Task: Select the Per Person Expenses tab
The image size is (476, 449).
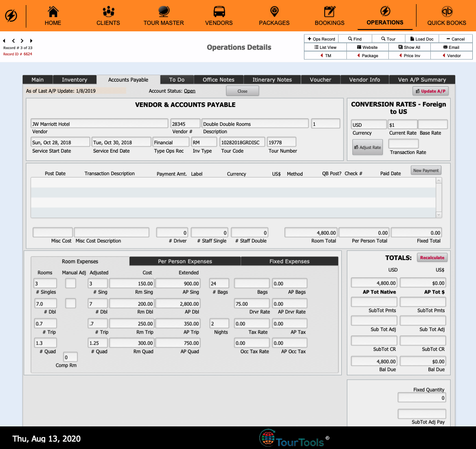Action: 185,261
